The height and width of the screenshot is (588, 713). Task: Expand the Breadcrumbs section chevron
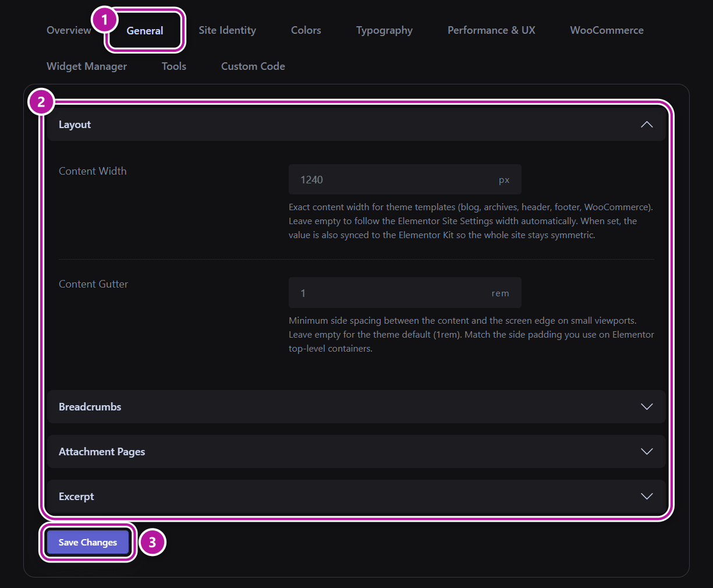pyautogui.click(x=647, y=406)
